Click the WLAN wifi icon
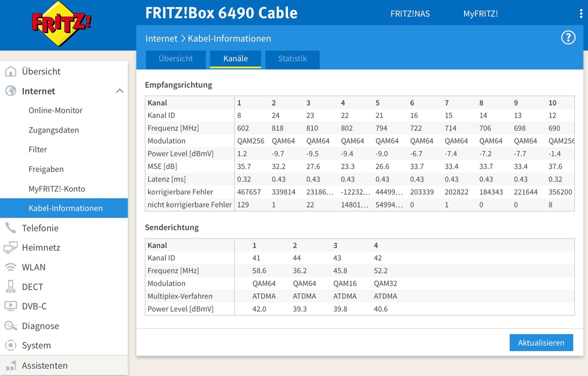The width and height of the screenshot is (588, 376). pos(11,267)
